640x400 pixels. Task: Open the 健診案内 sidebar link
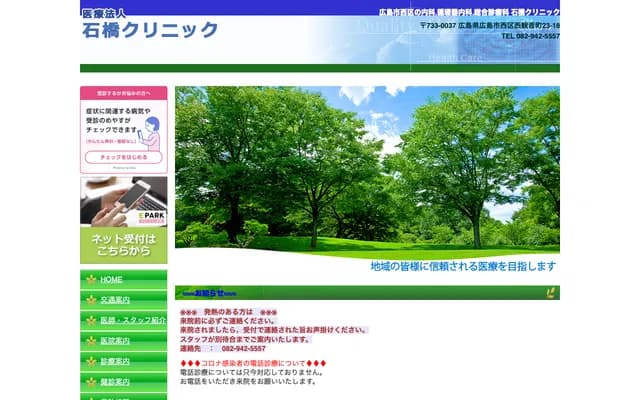pyautogui.click(x=115, y=382)
